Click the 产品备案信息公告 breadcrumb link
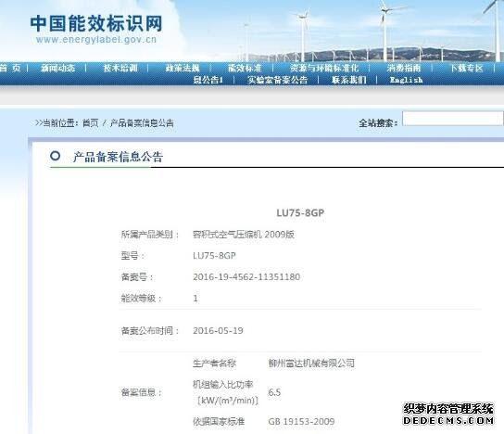The height and width of the screenshot is (434, 504). point(142,123)
